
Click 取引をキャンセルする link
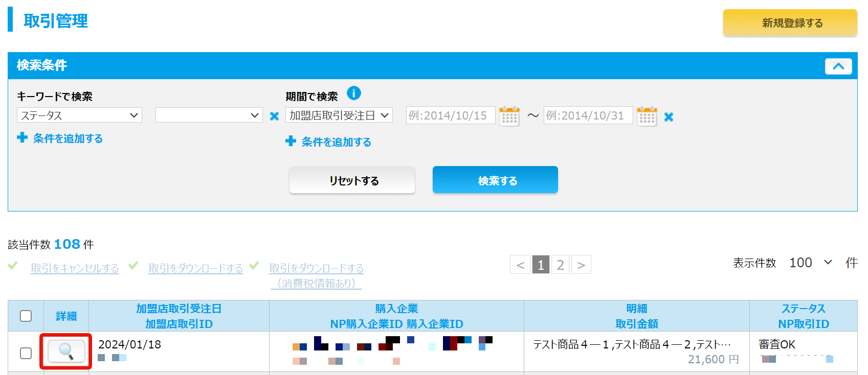75,268
